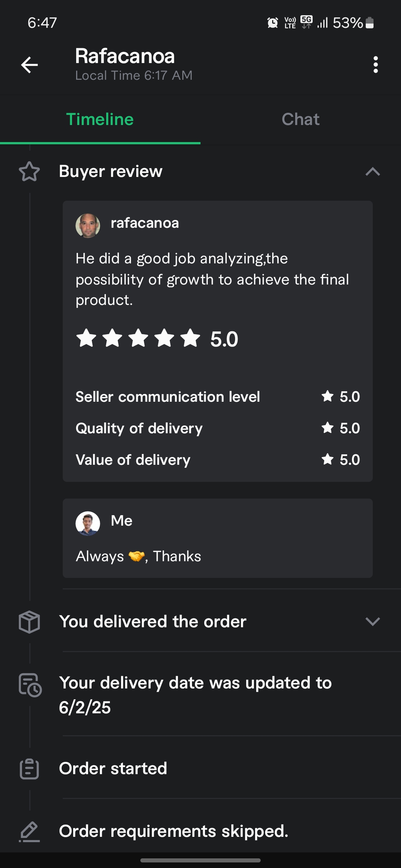Tap the delivery date updated clock icon
Screen dimensions: 401x868
[x=30, y=685]
